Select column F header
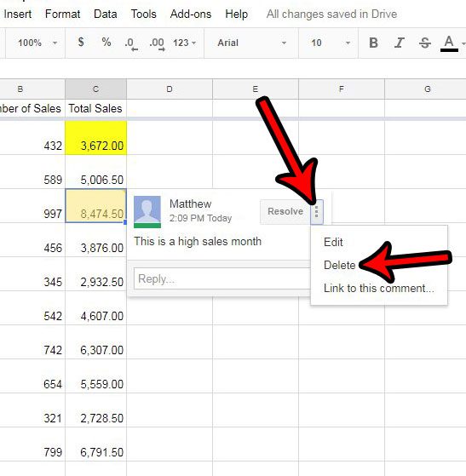The height and width of the screenshot is (476, 466). [342, 89]
